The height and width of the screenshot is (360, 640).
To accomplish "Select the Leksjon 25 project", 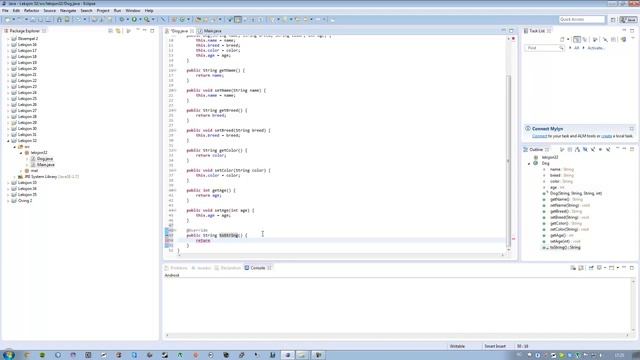I will tap(27, 99).
